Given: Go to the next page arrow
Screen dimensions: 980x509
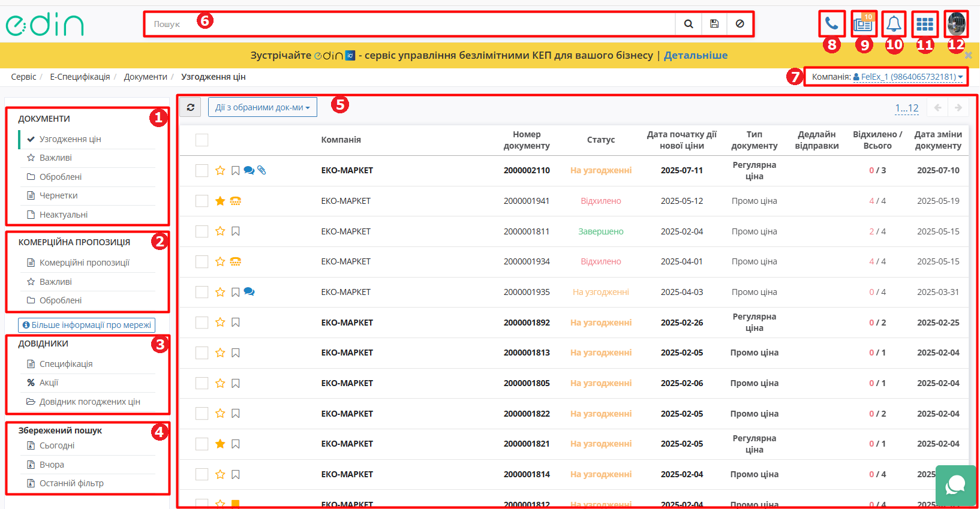Looking at the screenshot, I should [x=958, y=108].
